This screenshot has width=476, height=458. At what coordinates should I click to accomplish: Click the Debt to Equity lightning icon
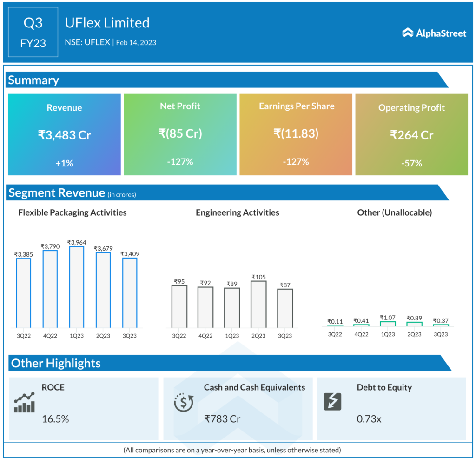(x=332, y=401)
